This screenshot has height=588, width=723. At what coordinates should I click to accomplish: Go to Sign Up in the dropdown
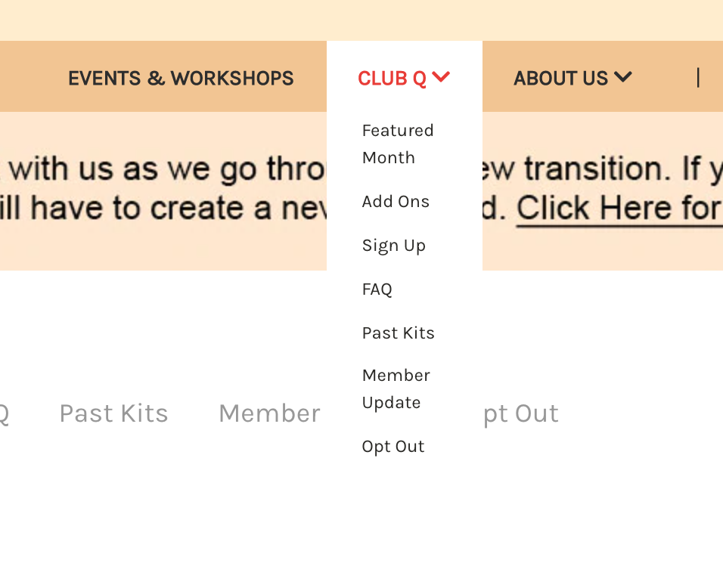click(x=394, y=246)
